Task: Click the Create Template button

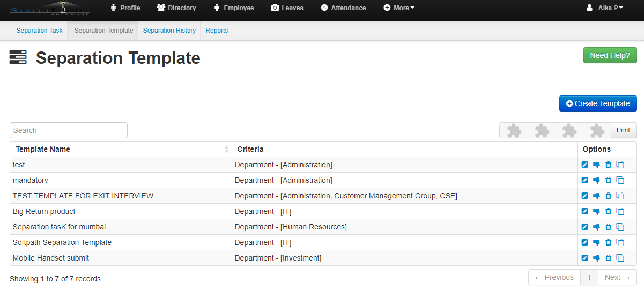Action: point(598,103)
